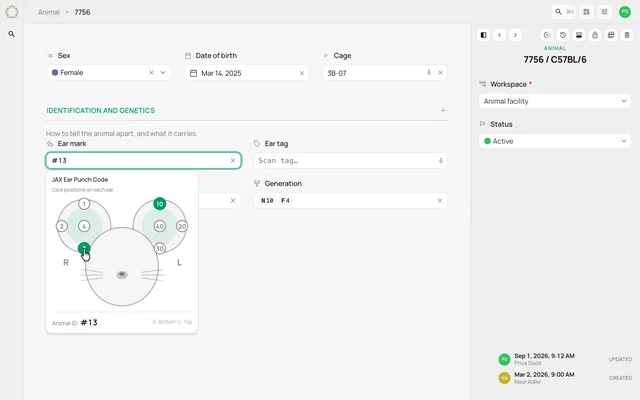Expand the Sex dropdown chevron
Viewport: 640px width, 400px height.
[x=163, y=73]
